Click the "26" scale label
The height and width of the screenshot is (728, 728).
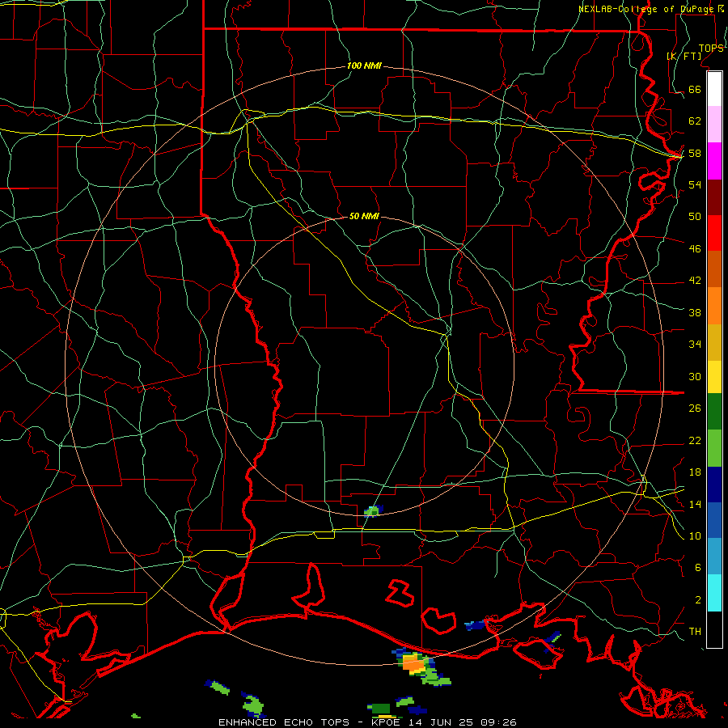coord(695,408)
